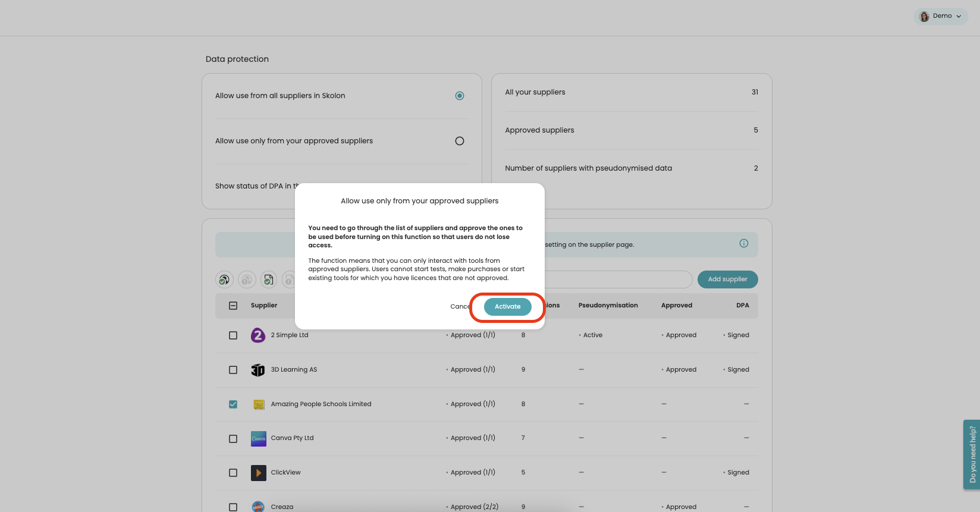Click the Canva Pty Ltd logo
Screen dimensions: 980x512
(x=258, y=438)
